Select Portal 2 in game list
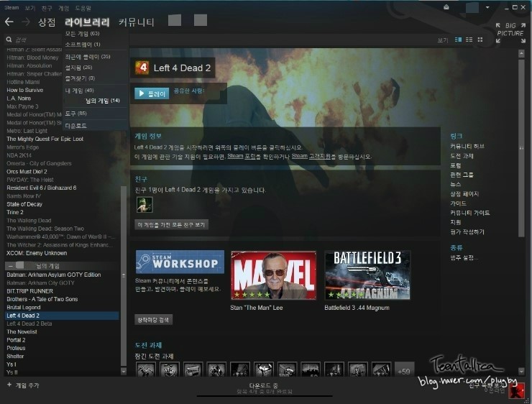532x404 pixels. (16, 340)
